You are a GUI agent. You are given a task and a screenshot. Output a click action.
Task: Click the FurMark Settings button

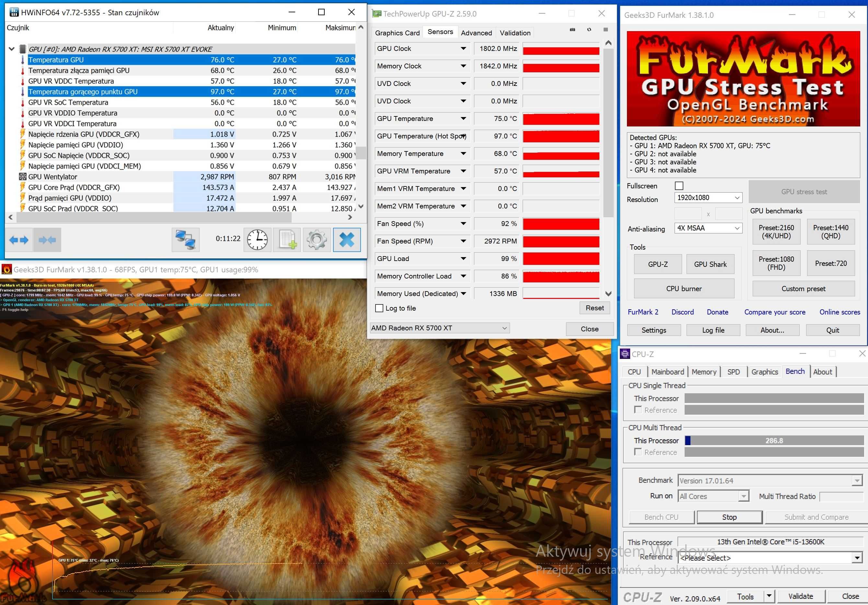[654, 330]
